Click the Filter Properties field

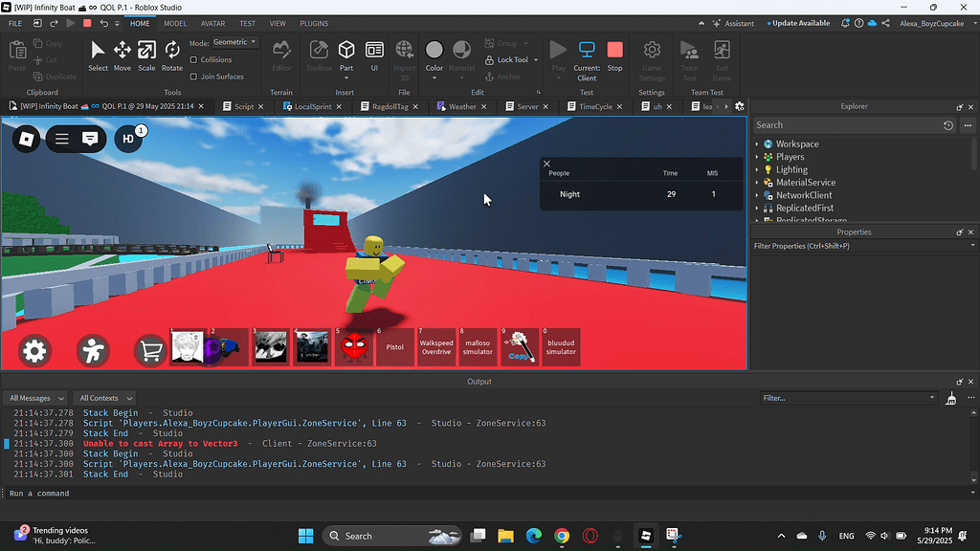[862, 246]
